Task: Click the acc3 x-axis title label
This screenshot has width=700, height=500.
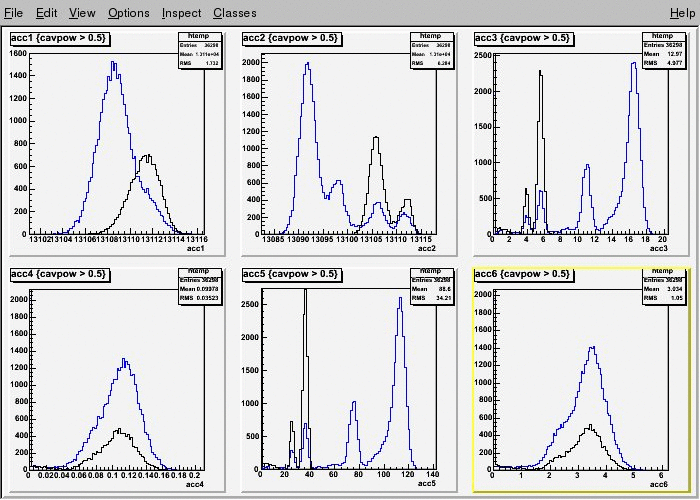Action: coord(659,248)
